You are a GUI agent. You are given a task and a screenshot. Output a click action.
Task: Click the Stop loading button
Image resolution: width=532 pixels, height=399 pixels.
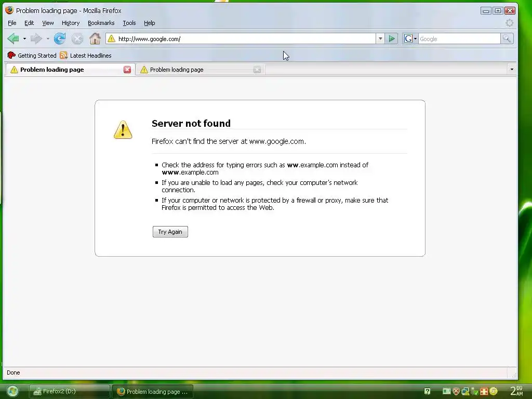pyautogui.click(x=77, y=38)
